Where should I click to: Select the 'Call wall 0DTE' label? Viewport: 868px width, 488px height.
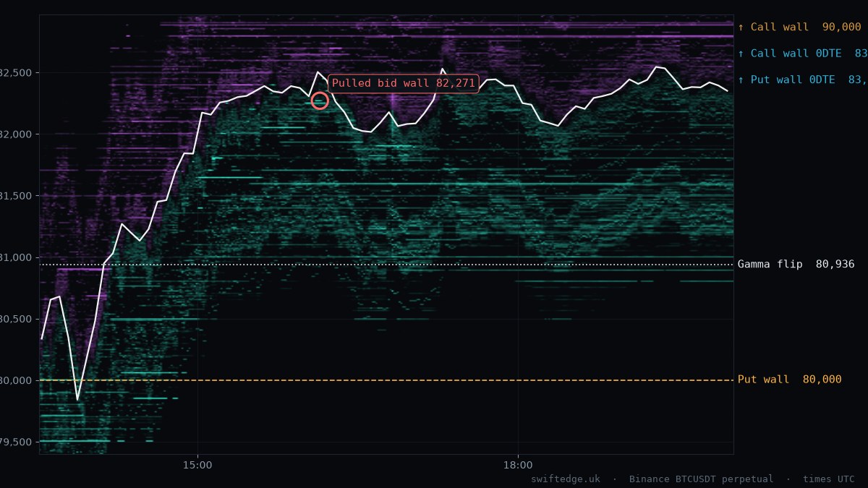[802, 53]
